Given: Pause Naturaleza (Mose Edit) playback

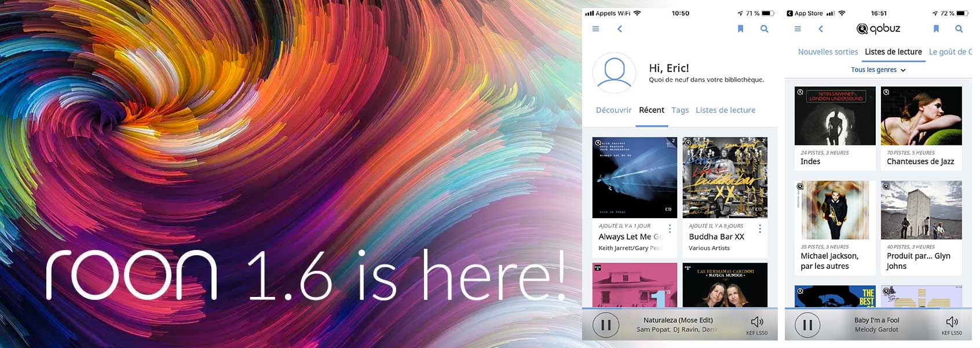Looking at the screenshot, I should (x=606, y=325).
